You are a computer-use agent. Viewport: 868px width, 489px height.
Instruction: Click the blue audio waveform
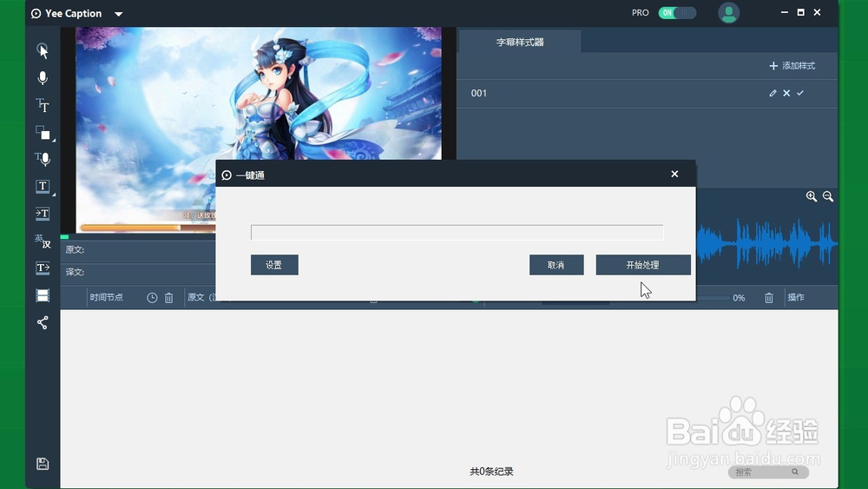pyautogui.click(x=766, y=242)
